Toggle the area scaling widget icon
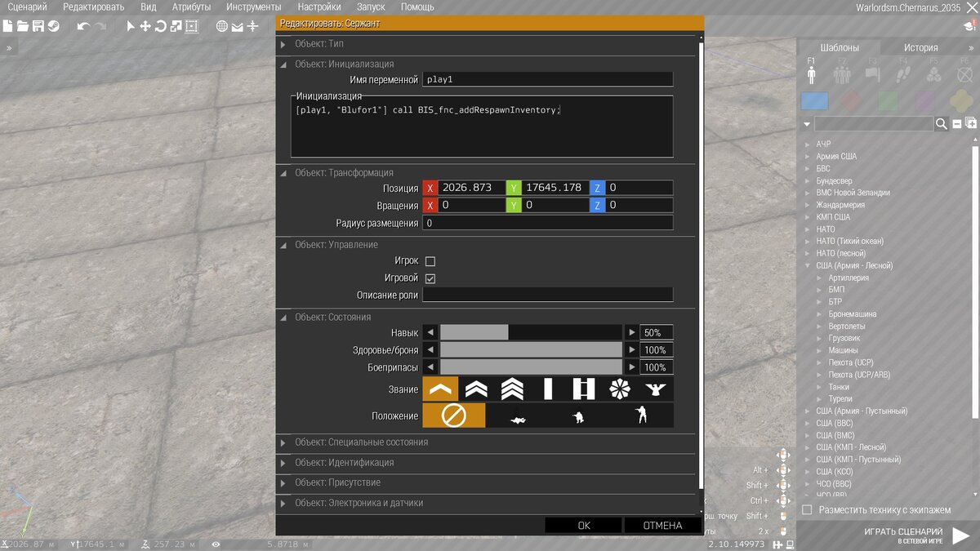Screen dimensions: 980x551 (191, 26)
